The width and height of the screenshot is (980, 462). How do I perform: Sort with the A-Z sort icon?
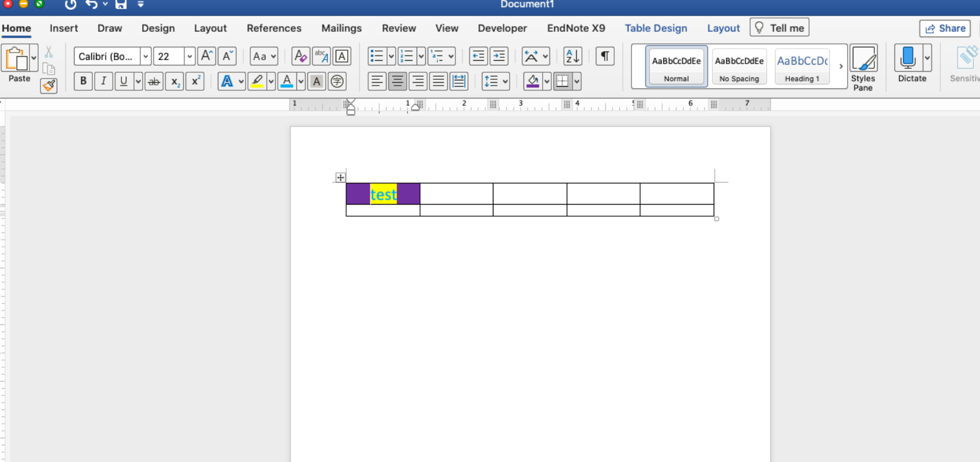tap(573, 56)
